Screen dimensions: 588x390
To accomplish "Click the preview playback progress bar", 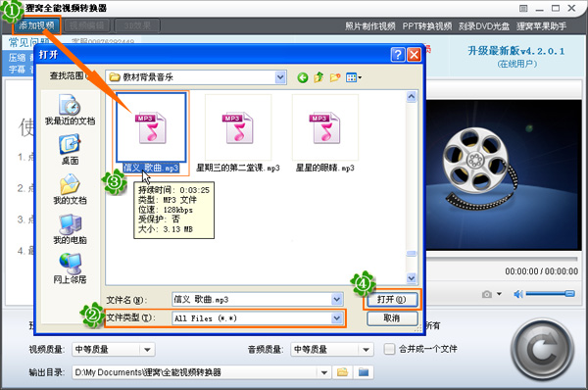I will [x=502, y=259].
